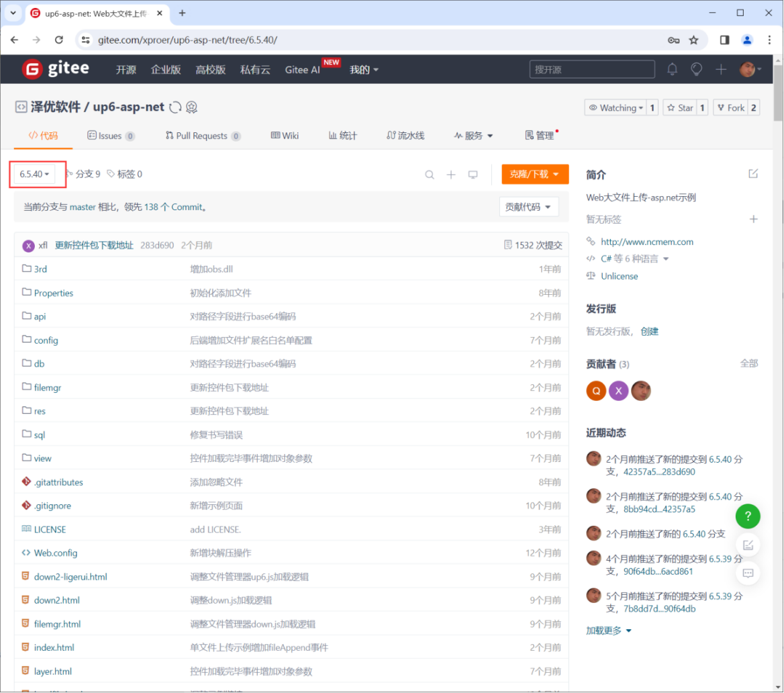Click the 搜开源 search input field
Screen dimensions: 784x693
pos(591,68)
